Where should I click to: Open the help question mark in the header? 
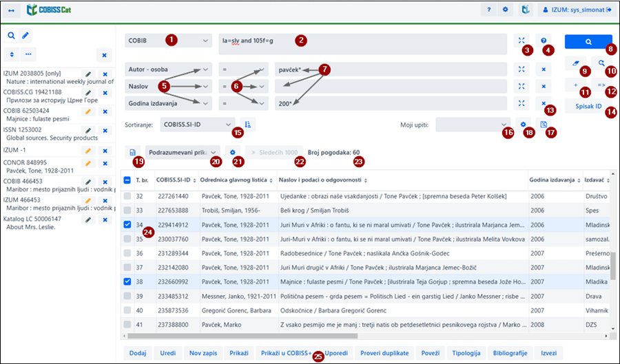(x=488, y=10)
